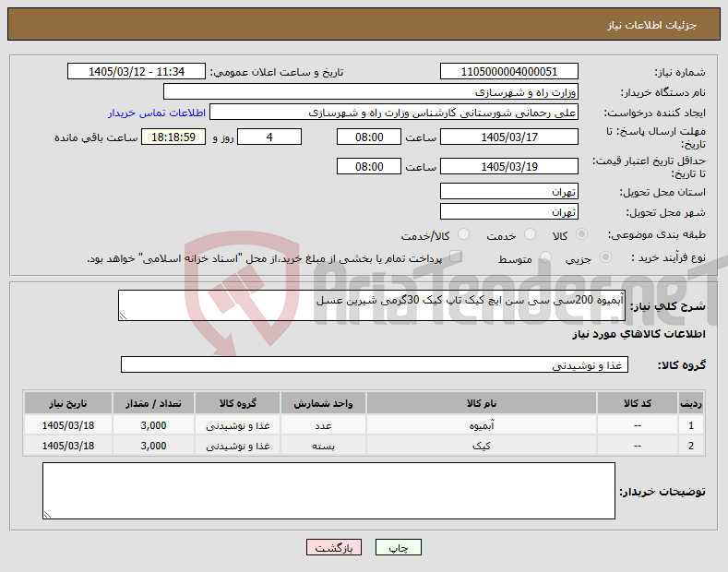The height and width of the screenshot is (572, 728).
Task: Click the آبمیوه item name cell
Action: point(482,425)
